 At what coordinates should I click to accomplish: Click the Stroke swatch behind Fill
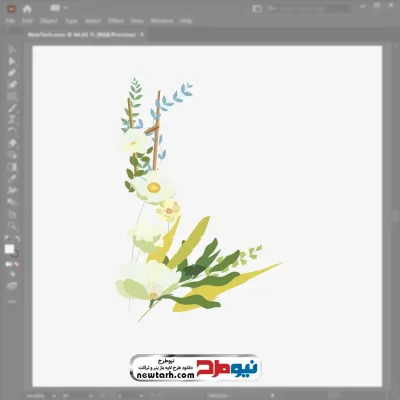[16, 254]
